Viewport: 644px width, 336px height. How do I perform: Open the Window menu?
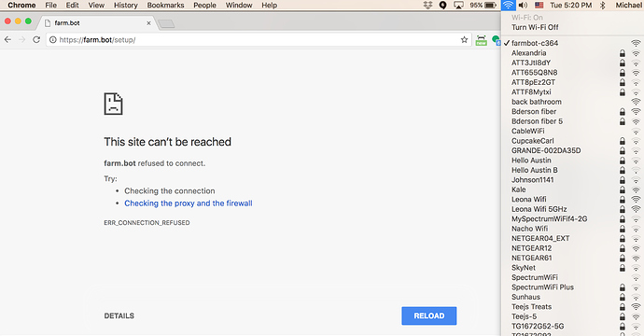coord(239,5)
